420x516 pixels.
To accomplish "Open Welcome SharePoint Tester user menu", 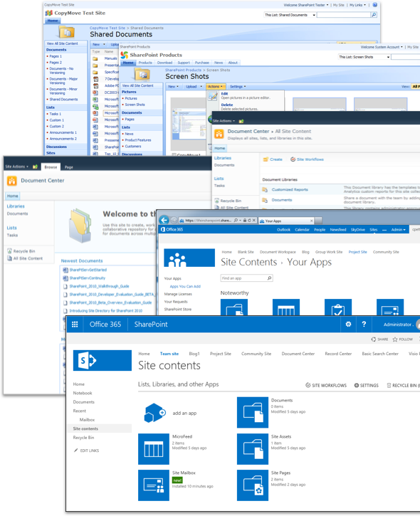I will tap(306, 5).
